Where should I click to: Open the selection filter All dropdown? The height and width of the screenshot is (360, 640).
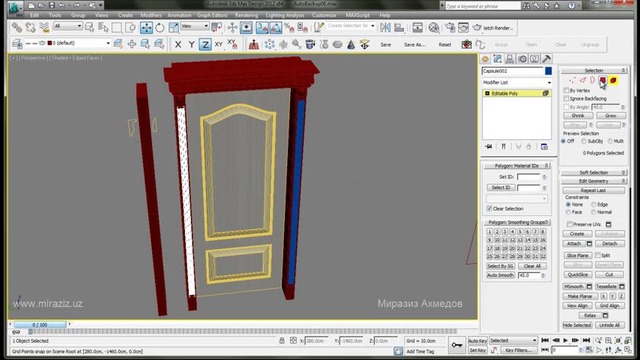pyautogui.click(x=68, y=26)
